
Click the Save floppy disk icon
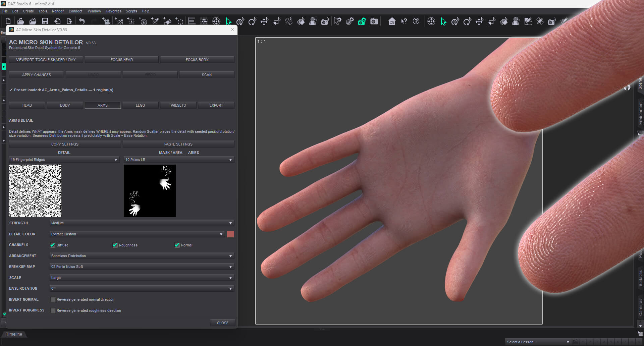click(x=45, y=21)
